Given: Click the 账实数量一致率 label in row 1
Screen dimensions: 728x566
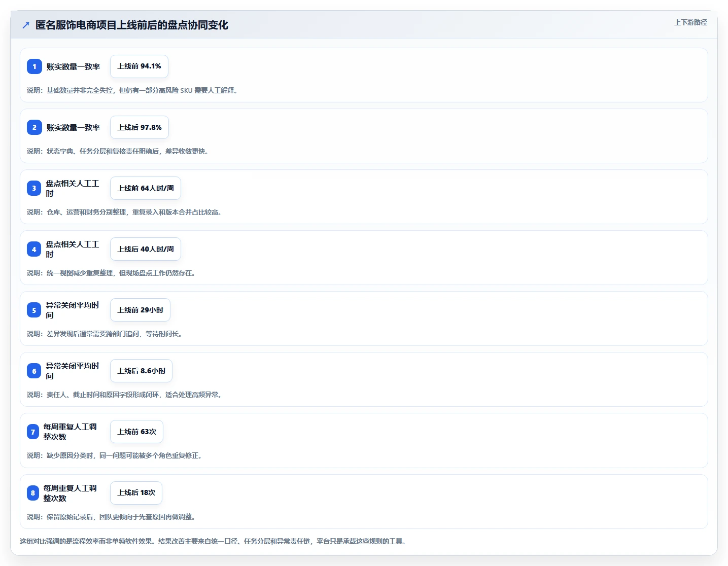Looking at the screenshot, I should pos(73,66).
